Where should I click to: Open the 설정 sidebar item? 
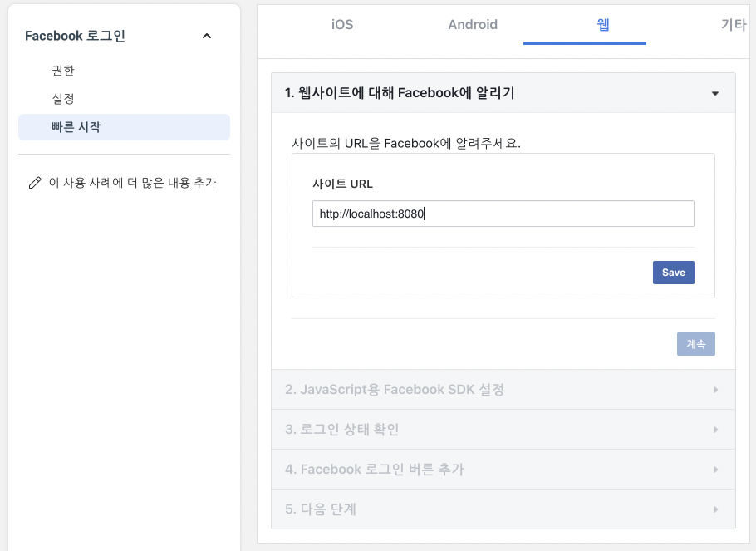tap(62, 99)
